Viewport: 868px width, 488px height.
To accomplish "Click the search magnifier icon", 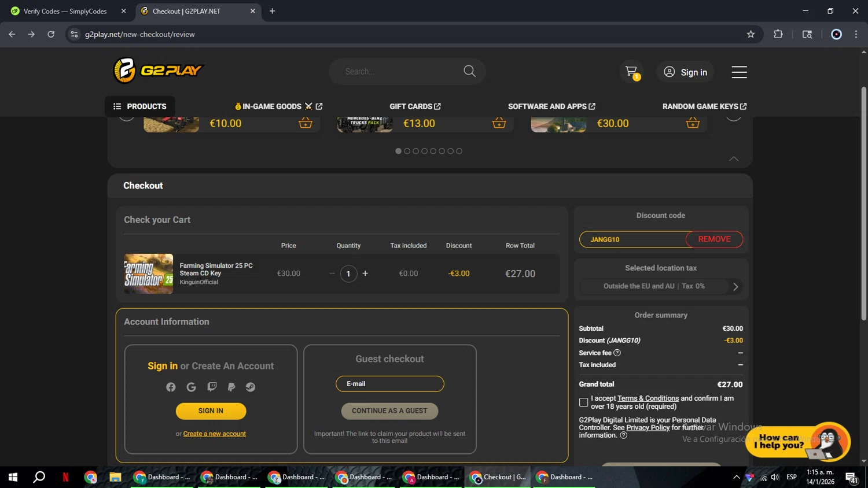I will [x=469, y=71].
